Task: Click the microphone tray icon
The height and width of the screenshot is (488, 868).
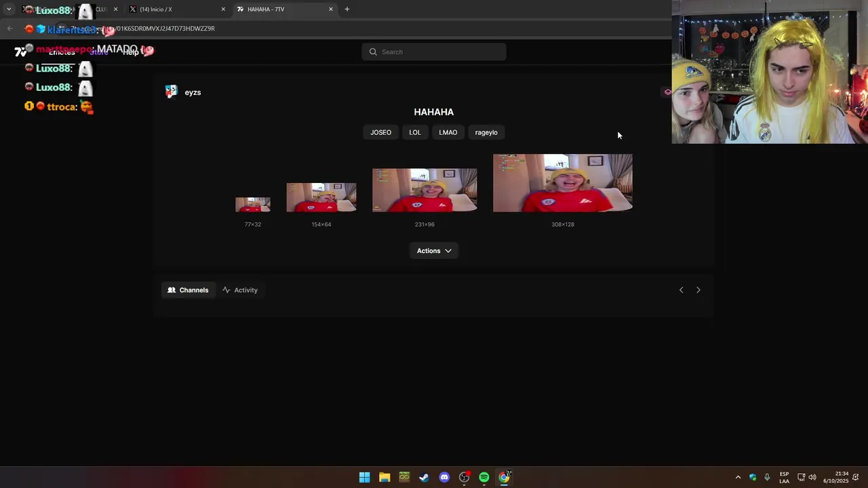Action: 767,477
